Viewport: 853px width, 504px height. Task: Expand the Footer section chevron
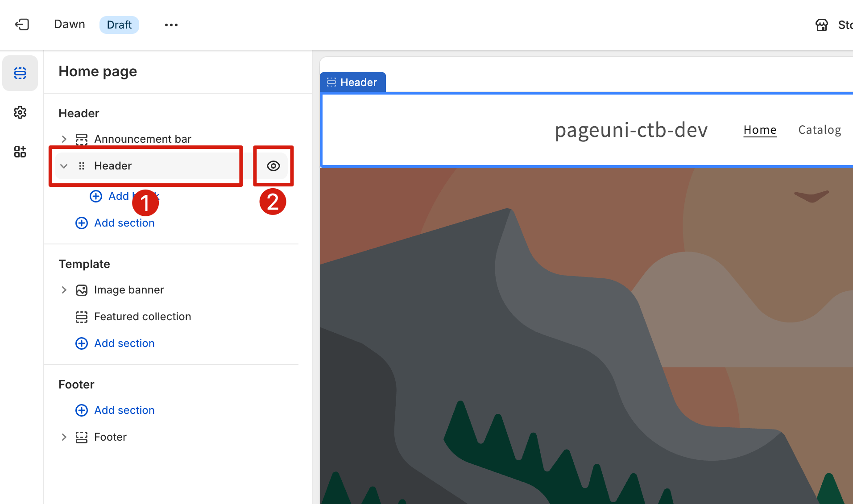64,437
